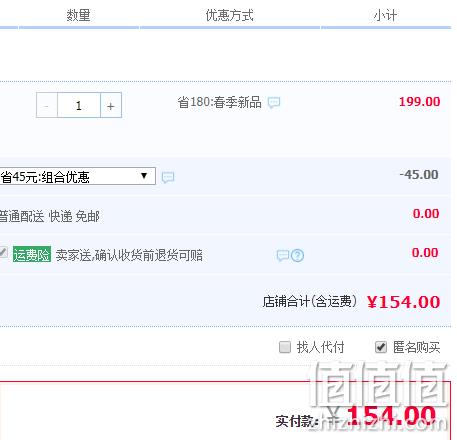This screenshot has width=457, height=440.
Task: Click the green 运费险 badge
Action: (x=32, y=254)
